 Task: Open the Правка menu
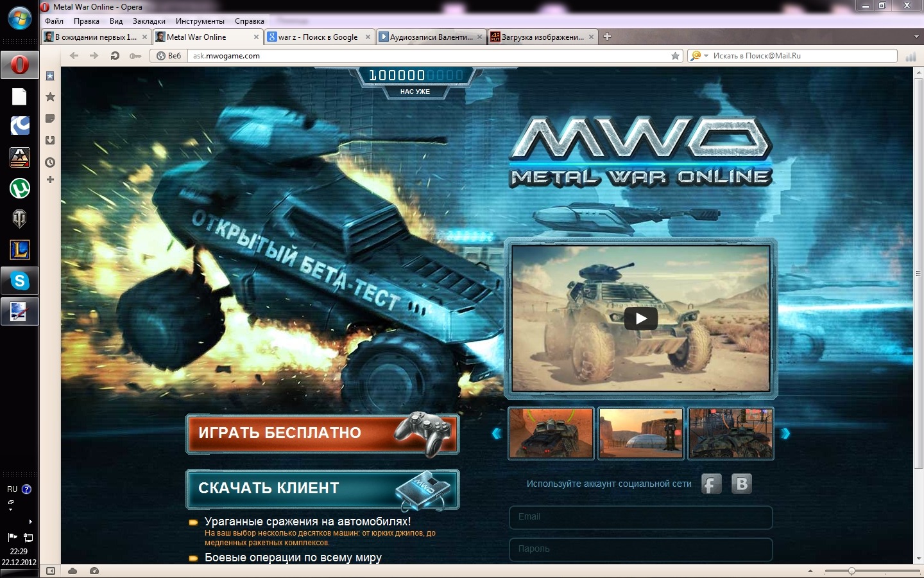point(87,21)
